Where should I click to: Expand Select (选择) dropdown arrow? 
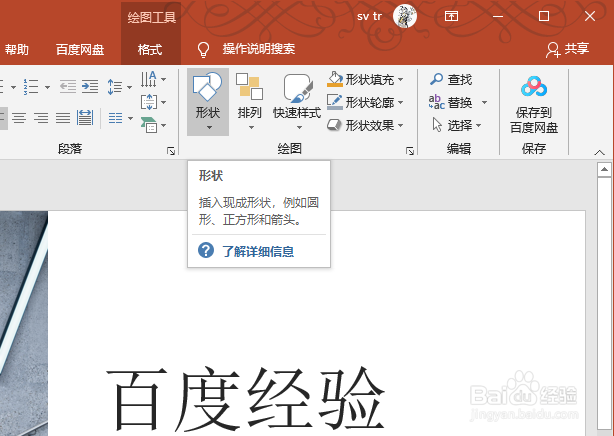click(479, 126)
